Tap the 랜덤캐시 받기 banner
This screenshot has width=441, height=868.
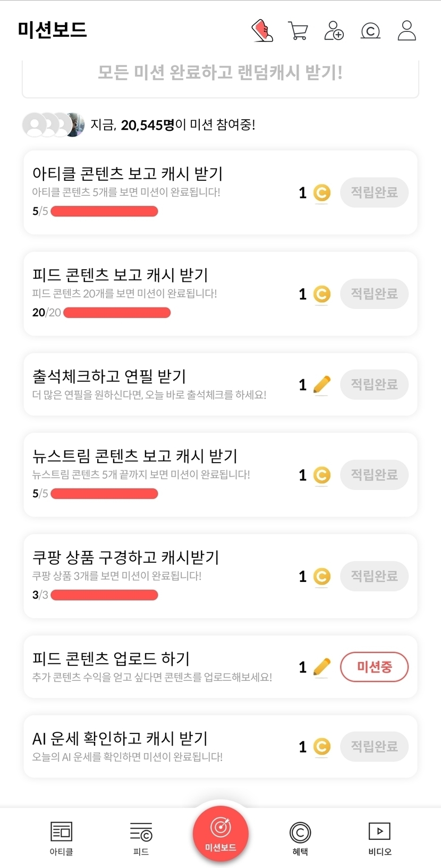[x=220, y=73]
